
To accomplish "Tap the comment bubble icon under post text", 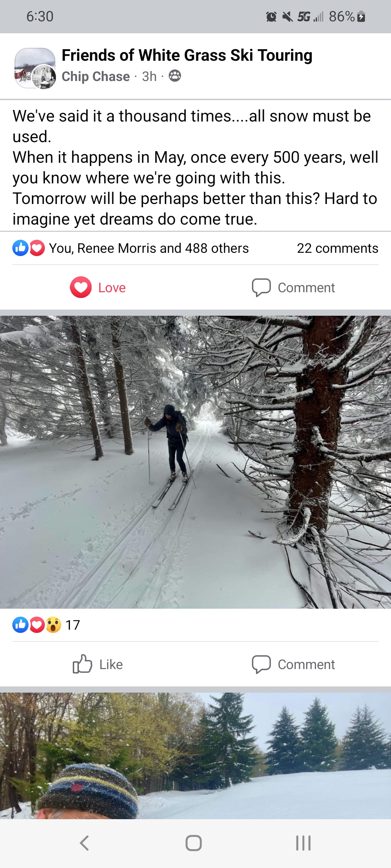I will [x=261, y=288].
